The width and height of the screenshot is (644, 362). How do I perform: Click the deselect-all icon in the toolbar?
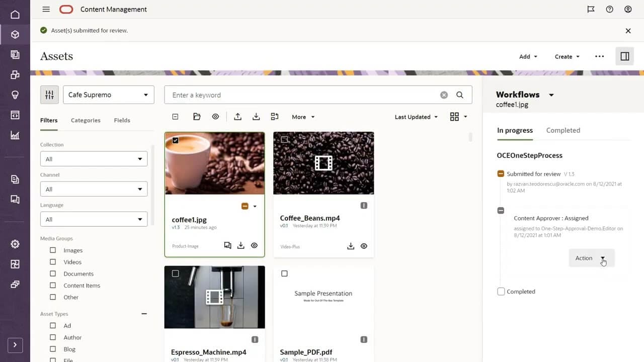pyautogui.click(x=175, y=117)
